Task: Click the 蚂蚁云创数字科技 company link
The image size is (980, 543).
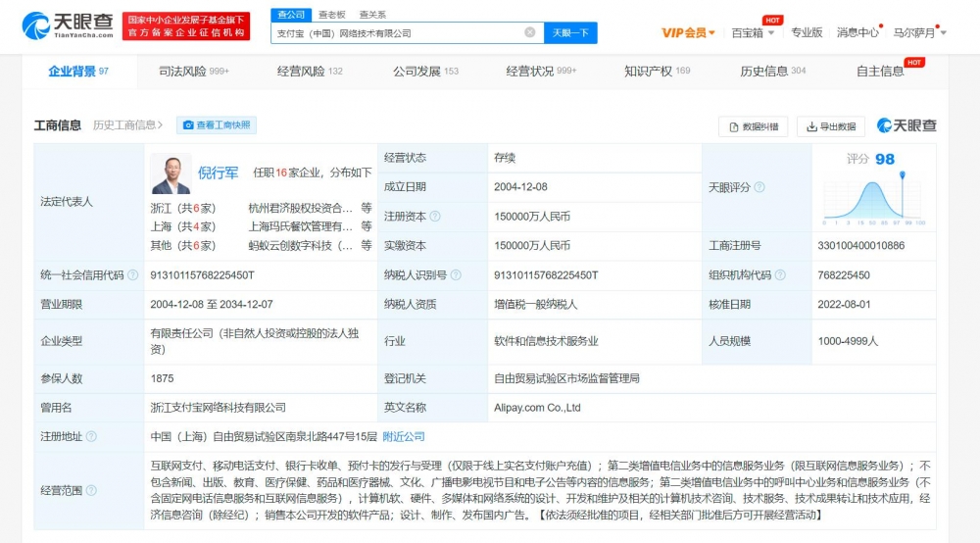Action: pyautogui.click(x=300, y=246)
